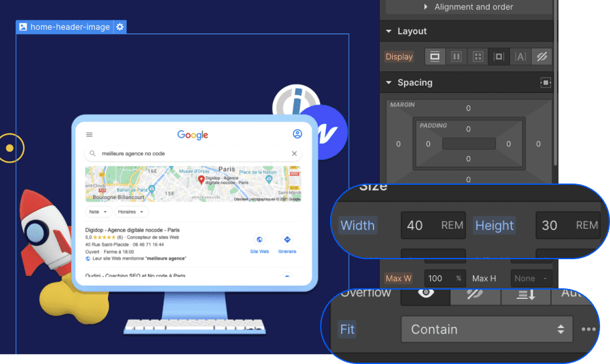Open the Fit Contain dropdown
Viewport: 610px width, 364px height.
pyautogui.click(x=487, y=329)
